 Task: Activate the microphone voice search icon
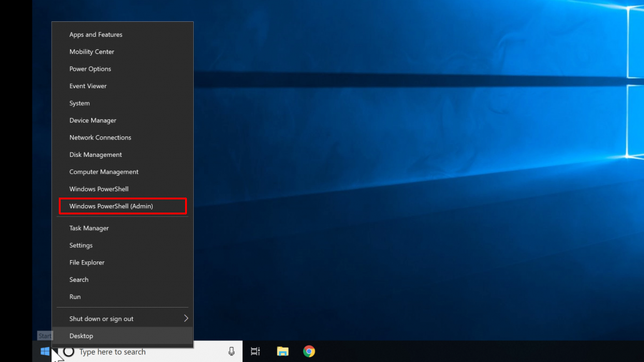tap(231, 351)
